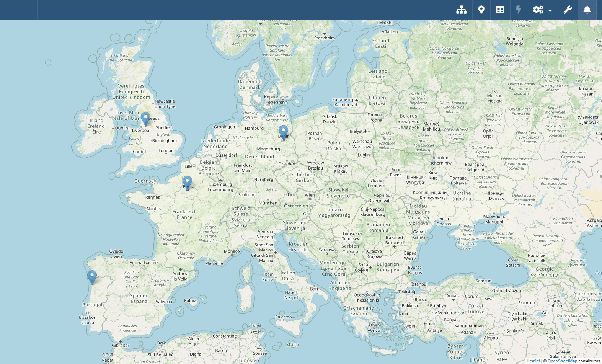The width and height of the screenshot is (602, 364).
Task: Open the notifications bell
Action: pos(587,10)
